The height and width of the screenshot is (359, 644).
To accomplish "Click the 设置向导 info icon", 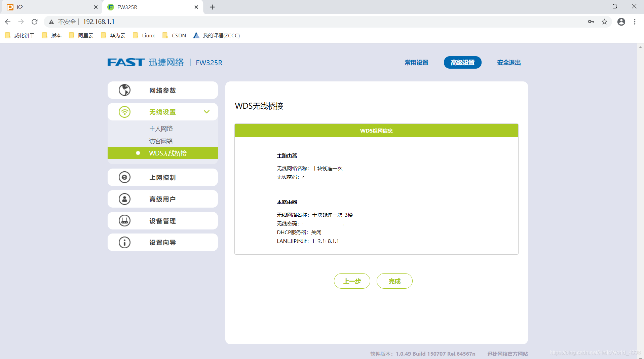I will [x=124, y=242].
